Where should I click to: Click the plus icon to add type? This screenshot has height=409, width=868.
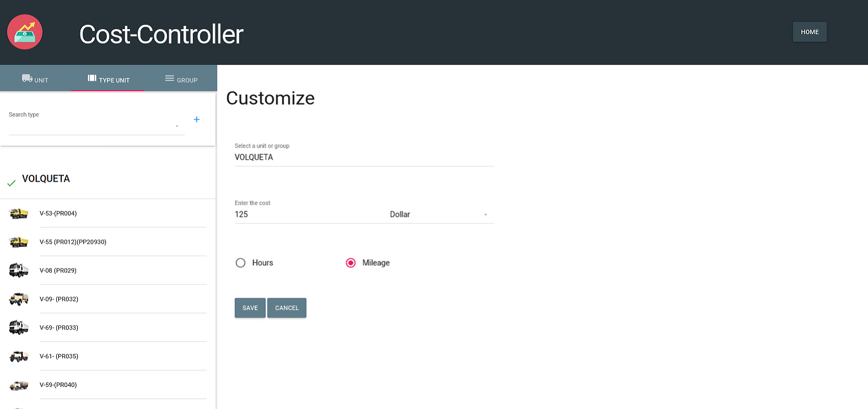197,119
